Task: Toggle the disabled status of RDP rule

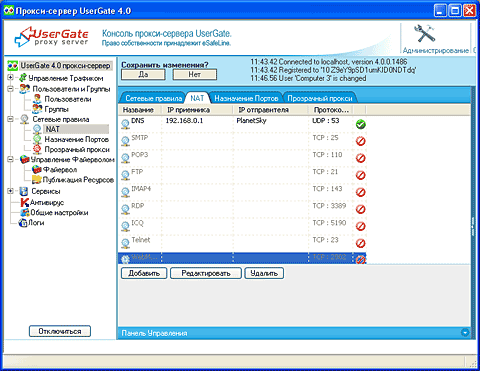Action: click(x=360, y=209)
